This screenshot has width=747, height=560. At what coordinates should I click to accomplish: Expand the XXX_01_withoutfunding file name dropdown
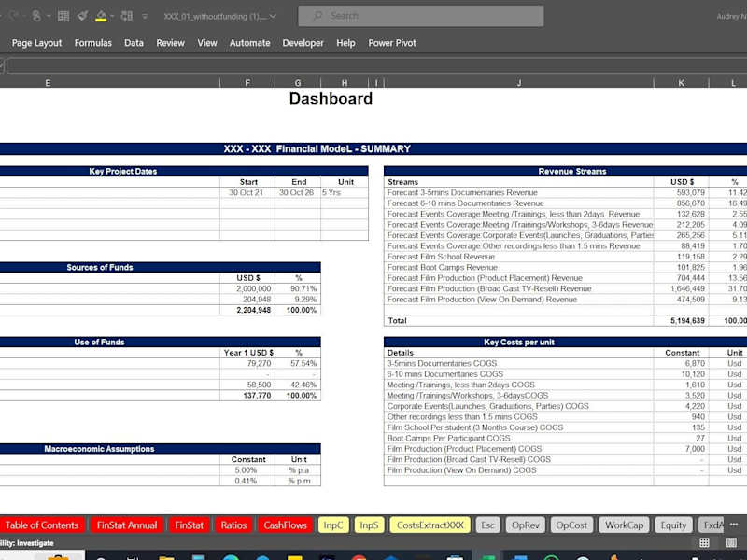coord(273,16)
